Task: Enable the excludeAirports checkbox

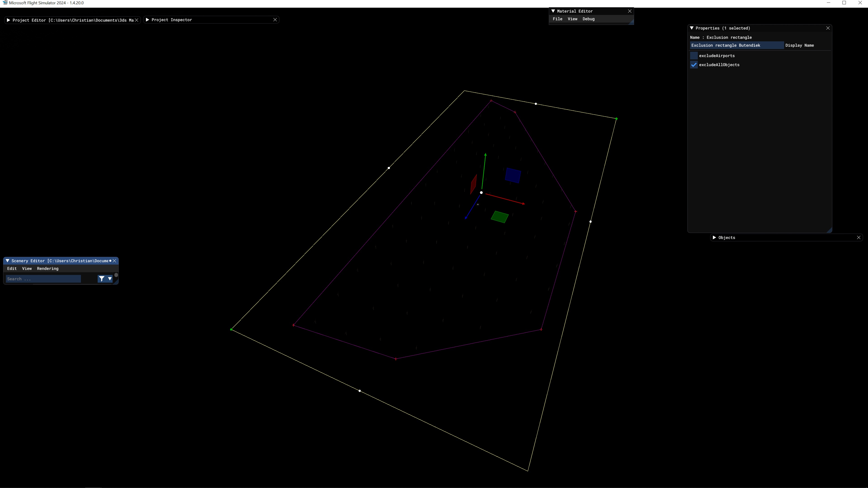Action: coord(694,56)
